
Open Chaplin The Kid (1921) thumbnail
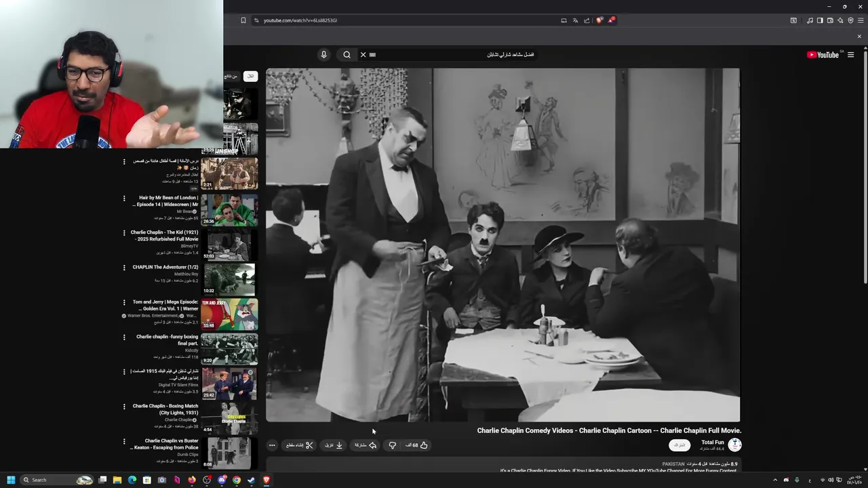(229, 244)
